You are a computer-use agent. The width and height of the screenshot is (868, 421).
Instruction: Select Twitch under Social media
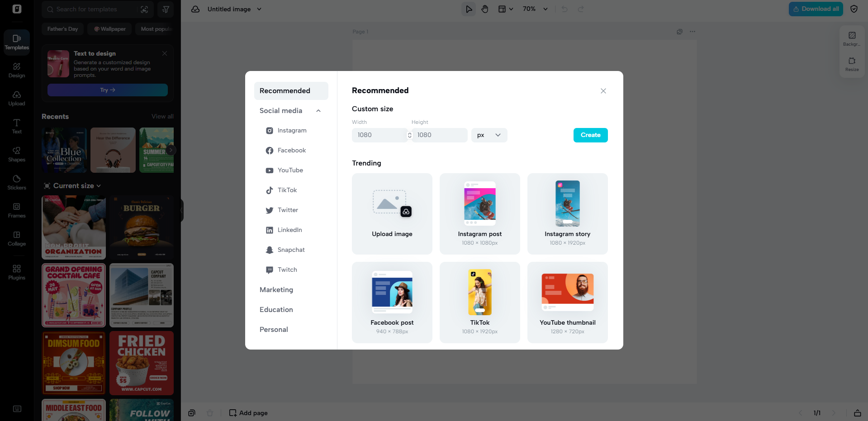point(287,270)
